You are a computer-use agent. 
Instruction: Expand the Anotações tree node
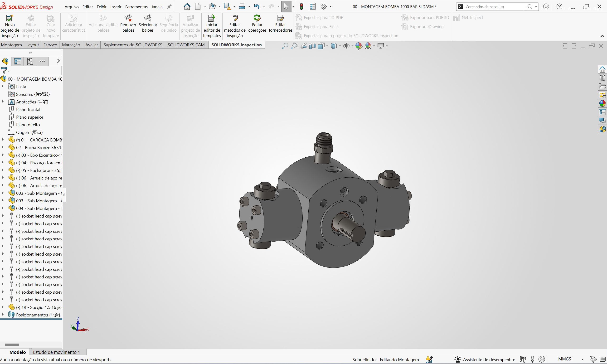coord(3,102)
